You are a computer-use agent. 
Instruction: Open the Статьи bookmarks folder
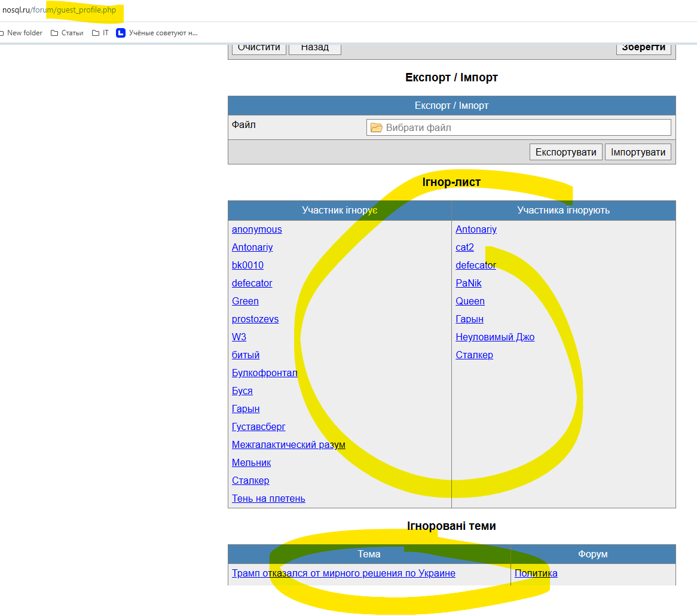[67, 33]
